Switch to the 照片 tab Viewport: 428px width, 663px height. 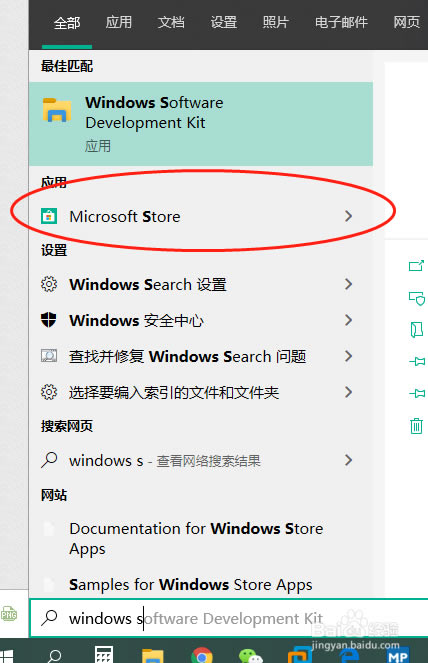[276, 22]
